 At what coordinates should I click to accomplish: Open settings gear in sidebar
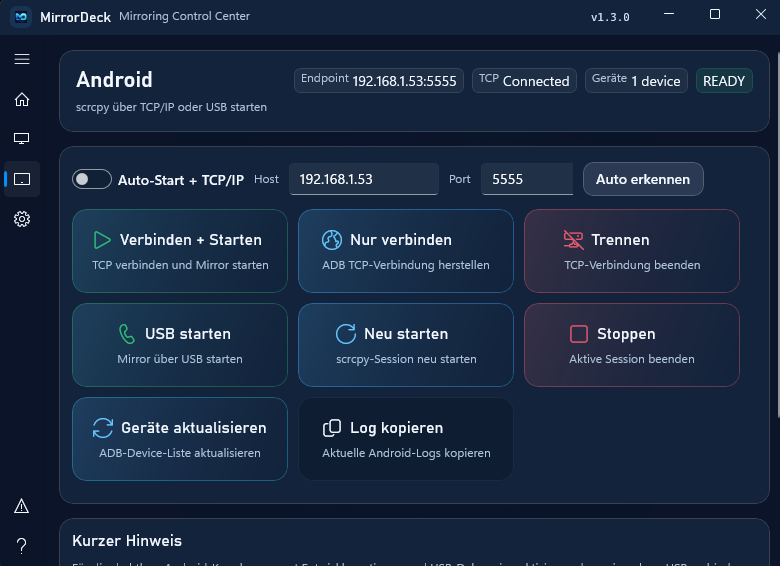coord(22,219)
